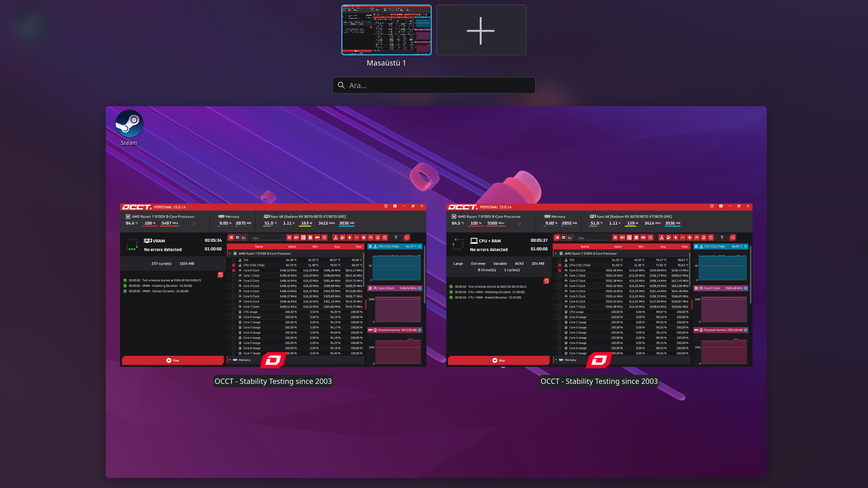Uncheck CPU CCD1 (Tdie) in VRAM test window
868x488 pixels.
coord(234,265)
